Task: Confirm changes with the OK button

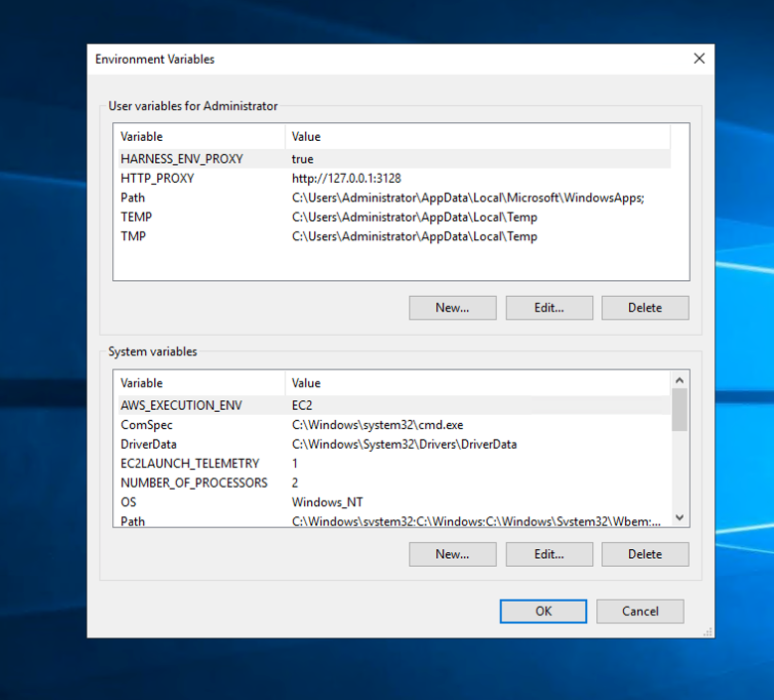Action: coord(543,611)
